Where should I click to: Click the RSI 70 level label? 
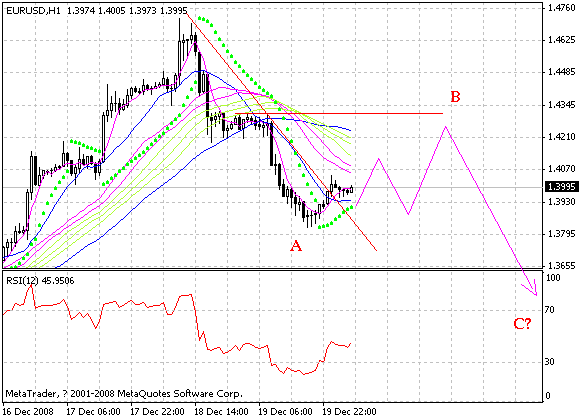click(550, 310)
